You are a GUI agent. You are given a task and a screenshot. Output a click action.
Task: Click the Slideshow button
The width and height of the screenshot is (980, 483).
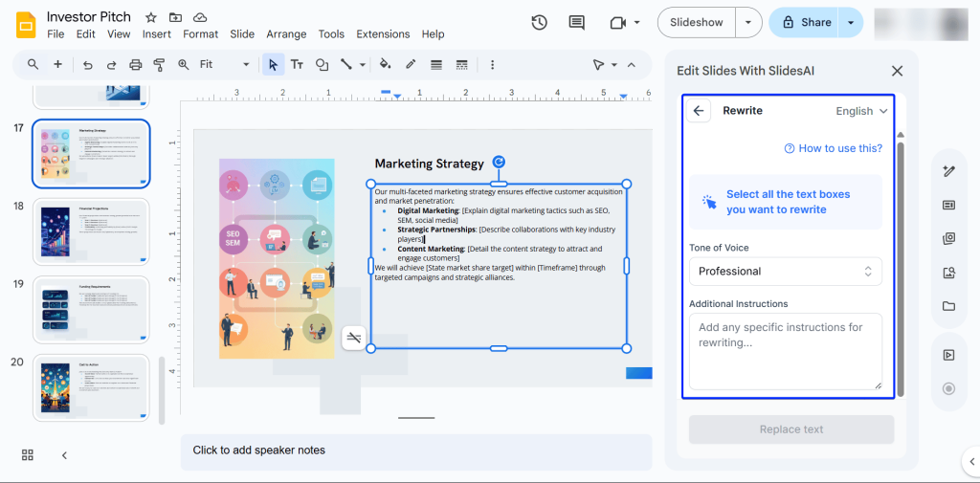click(x=697, y=22)
